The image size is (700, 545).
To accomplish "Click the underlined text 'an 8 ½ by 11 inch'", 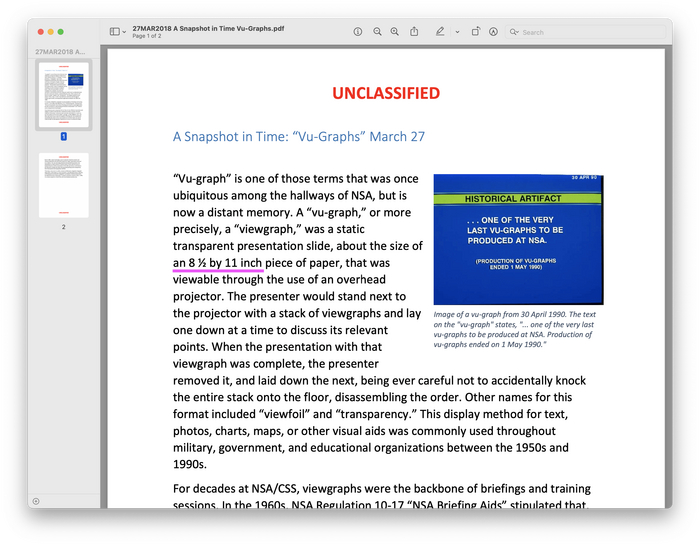I will tap(217, 263).
